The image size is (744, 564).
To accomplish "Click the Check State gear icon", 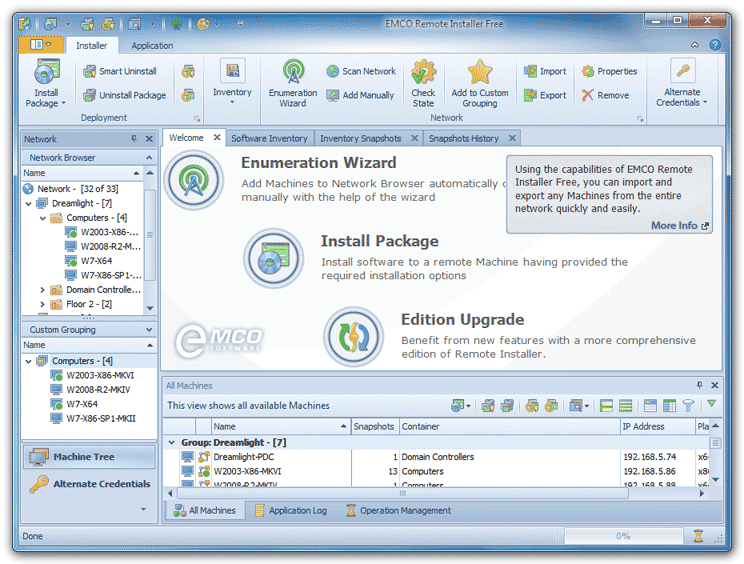I will [423, 72].
